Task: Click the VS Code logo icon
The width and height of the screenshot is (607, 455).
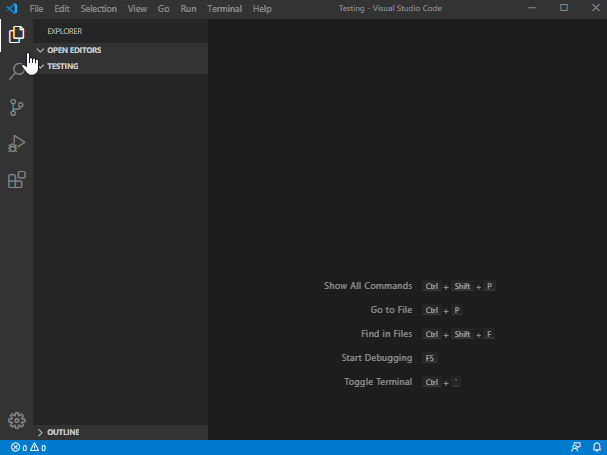Action: coord(12,8)
